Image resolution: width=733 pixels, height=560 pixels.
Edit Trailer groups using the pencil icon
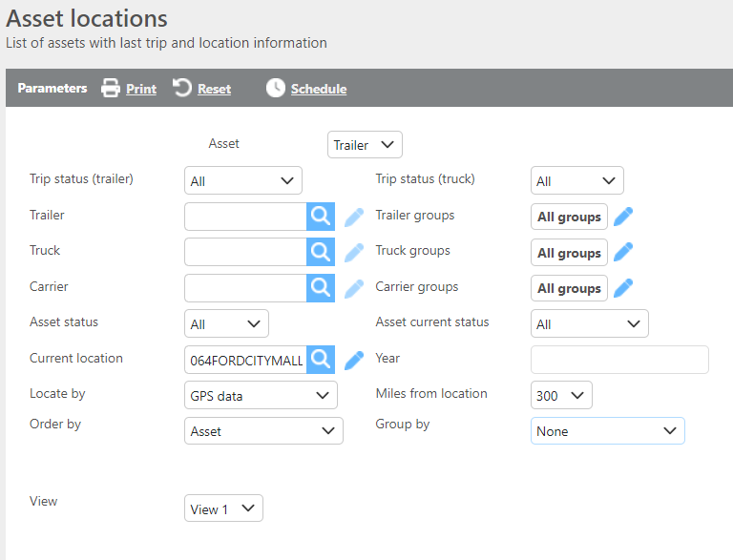(623, 217)
